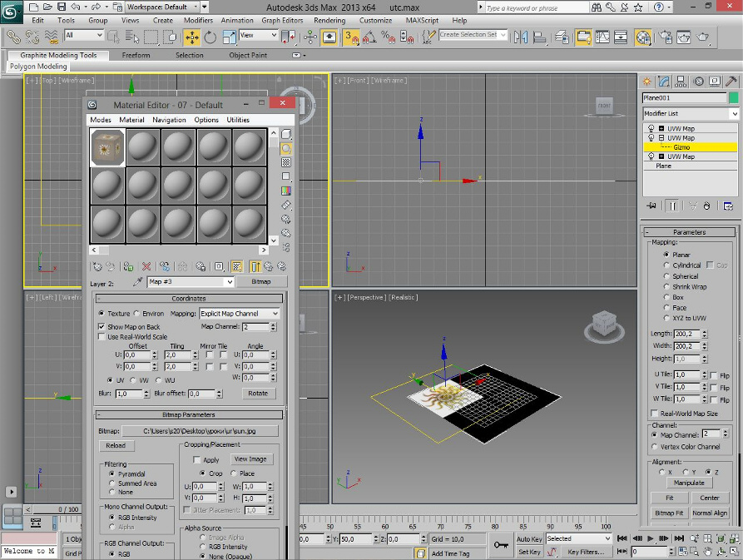The image size is (743, 560).
Task: Enable the Apply cropping checkbox
Action: (196, 459)
